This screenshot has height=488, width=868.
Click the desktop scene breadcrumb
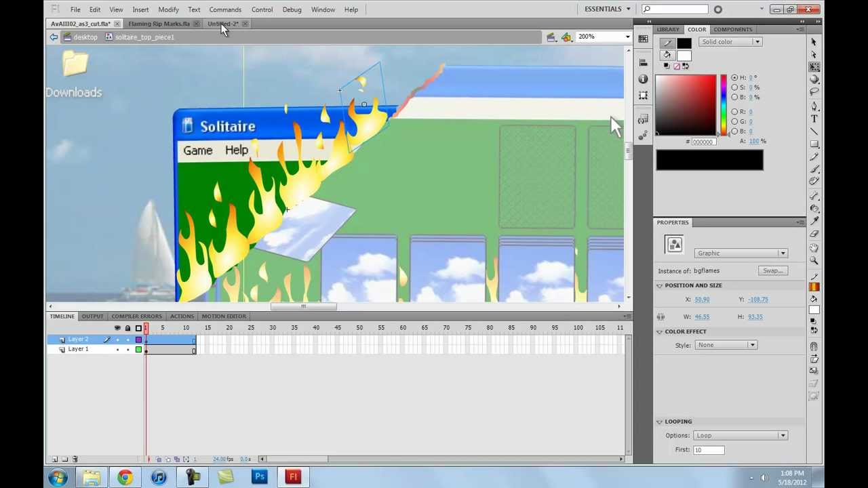(x=81, y=37)
